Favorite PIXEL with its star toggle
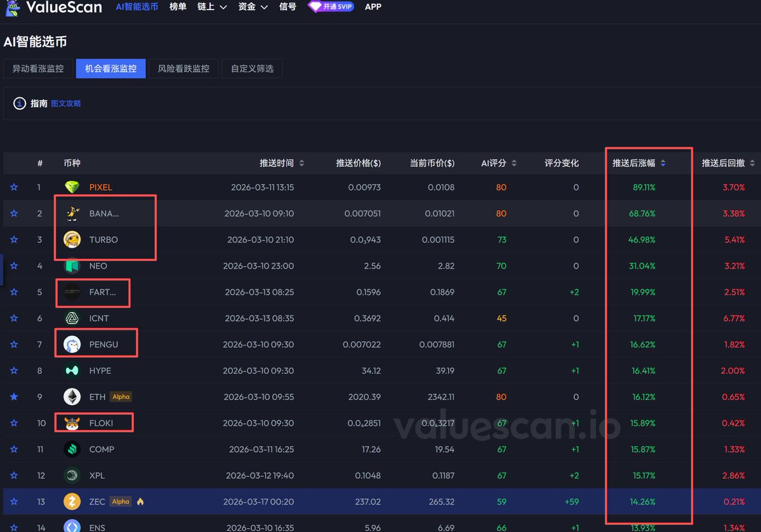This screenshot has height=532, width=761. 14,187
